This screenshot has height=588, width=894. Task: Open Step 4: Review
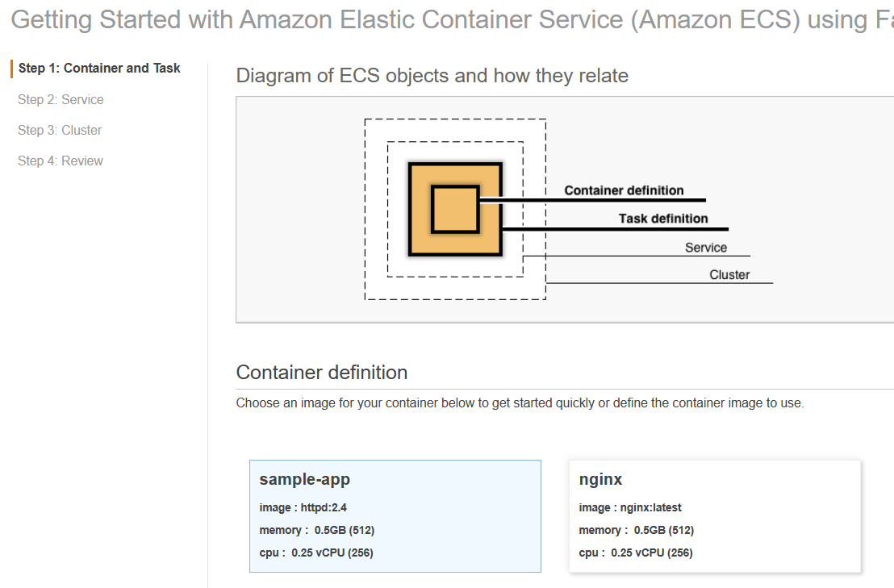(x=61, y=161)
